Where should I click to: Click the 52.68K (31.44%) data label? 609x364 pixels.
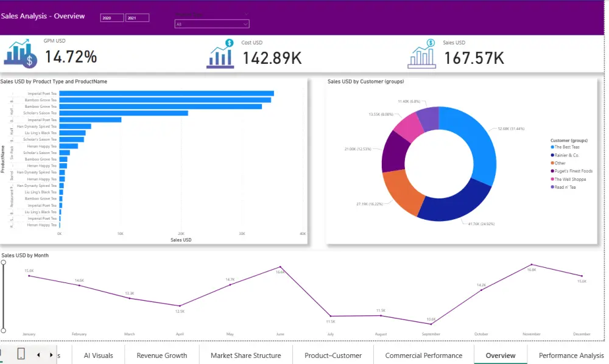tap(511, 128)
